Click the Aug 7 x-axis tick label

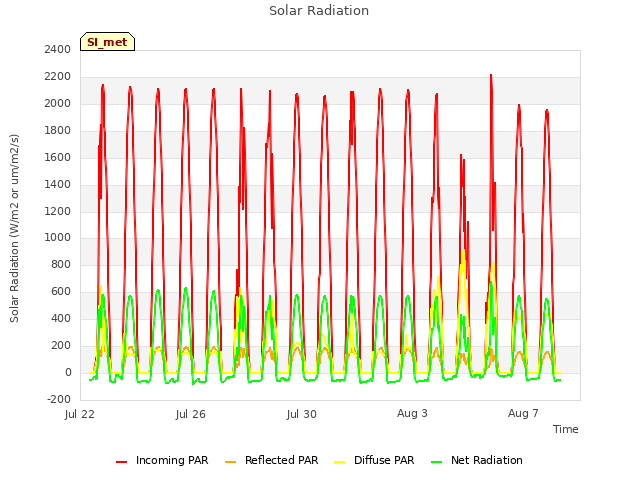[523, 413]
